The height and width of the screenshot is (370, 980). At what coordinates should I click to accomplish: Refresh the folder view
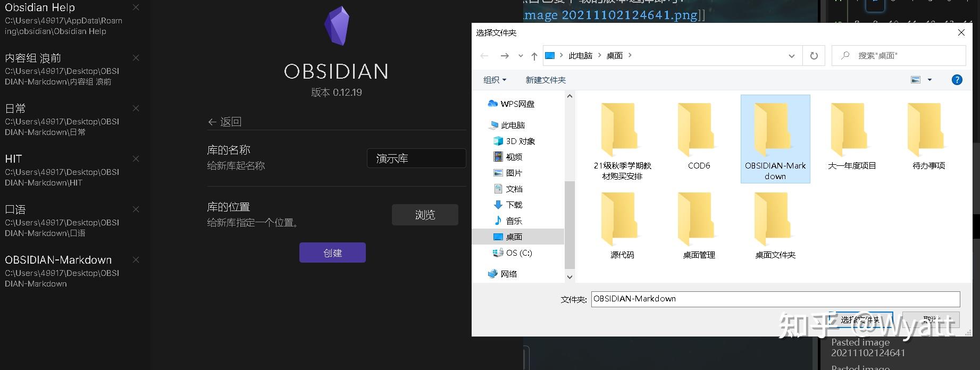tap(814, 56)
